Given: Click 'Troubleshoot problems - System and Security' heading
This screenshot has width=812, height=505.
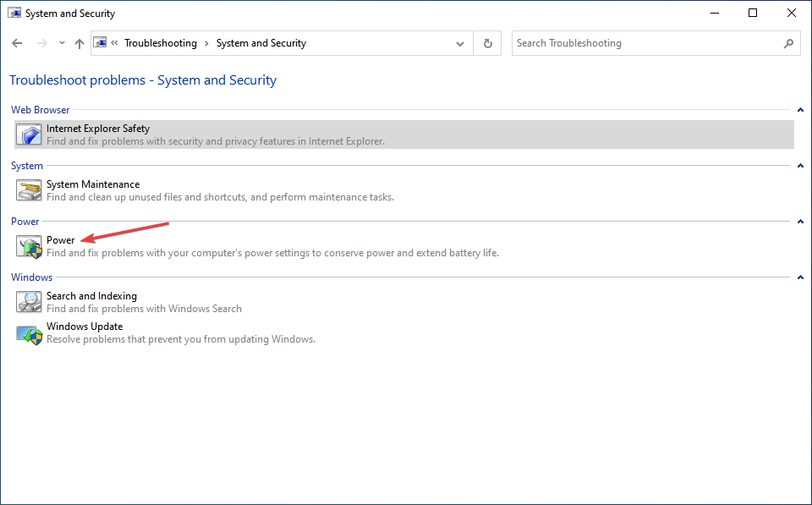Looking at the screenshot, I should coord(143,80).
